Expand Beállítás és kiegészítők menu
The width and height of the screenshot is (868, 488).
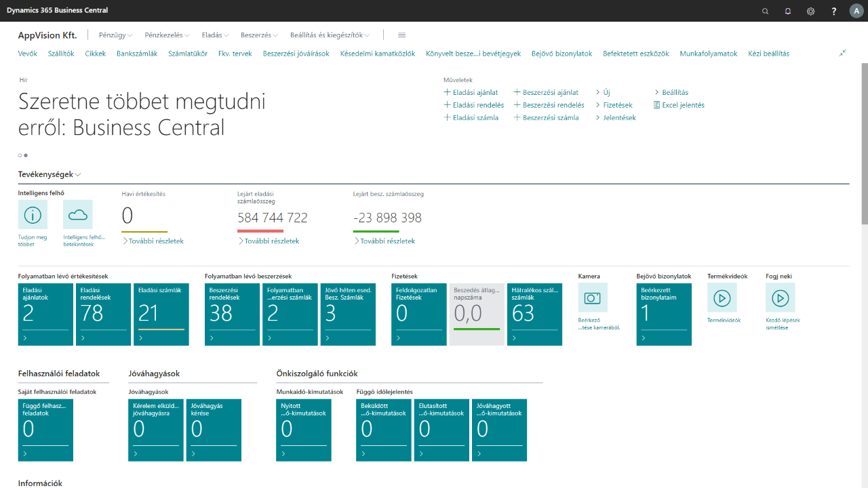(x=330, y=35)
